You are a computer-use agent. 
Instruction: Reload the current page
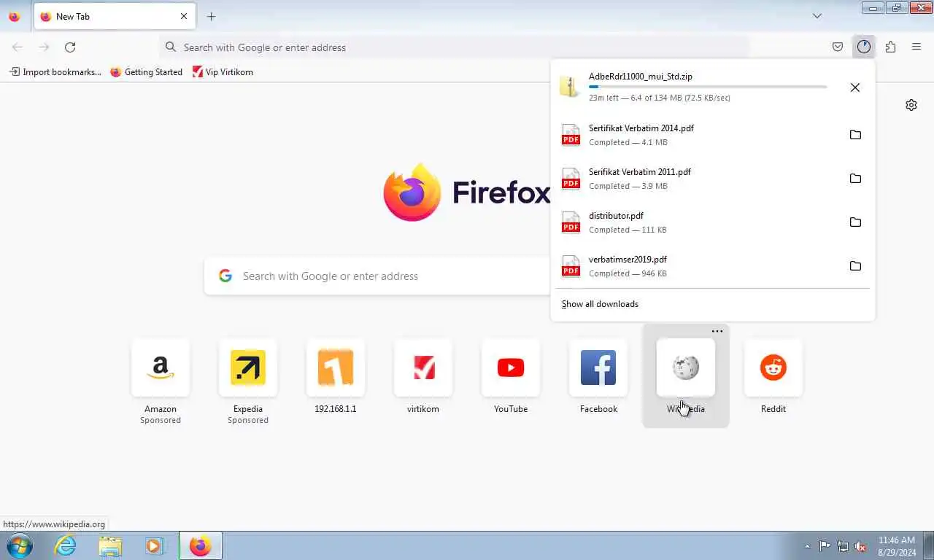coord(70,47)
